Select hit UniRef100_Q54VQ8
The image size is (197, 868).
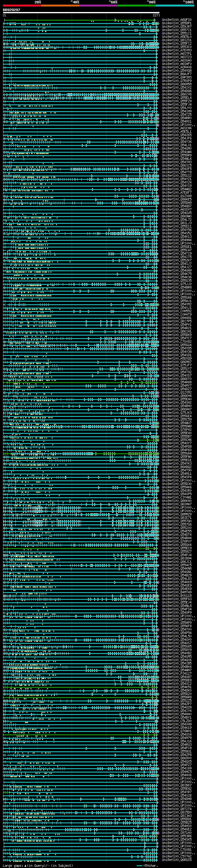point(176,71)
